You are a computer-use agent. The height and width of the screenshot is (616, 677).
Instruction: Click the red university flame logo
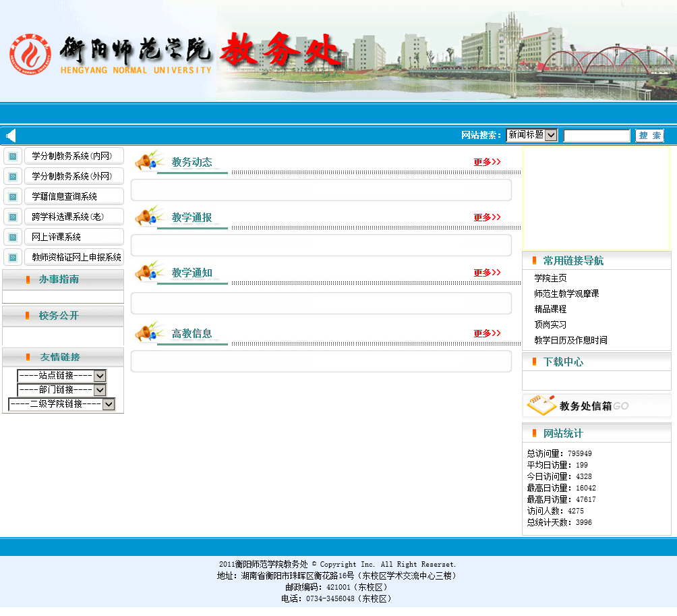coord(30,55)
